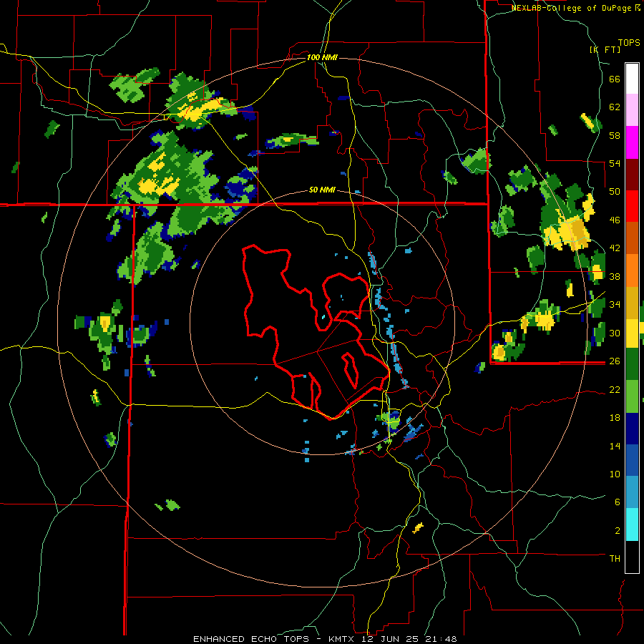
Task: Select the magenta legend color band
Action: pyautogui.click(x=632, y=142)
